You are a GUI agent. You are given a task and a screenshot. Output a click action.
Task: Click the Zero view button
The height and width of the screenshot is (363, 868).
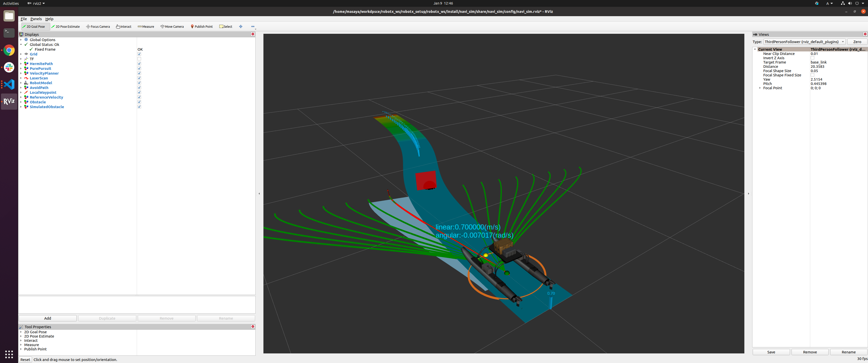tap(857, 42)
